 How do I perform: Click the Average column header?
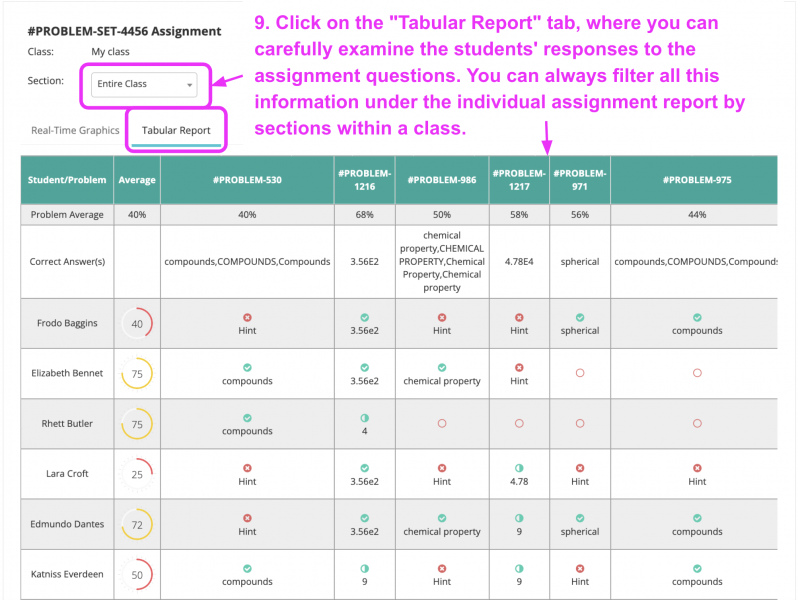coord(137,180)
